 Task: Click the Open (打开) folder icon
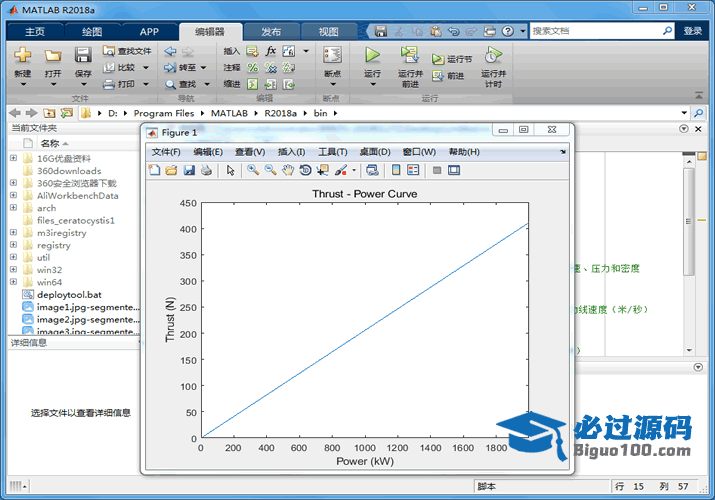[53, 56]
